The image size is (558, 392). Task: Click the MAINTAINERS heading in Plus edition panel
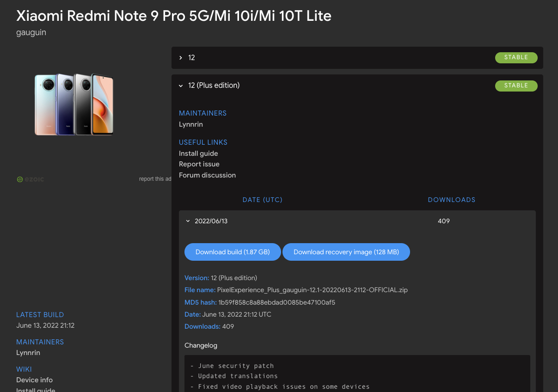point(202,113)
